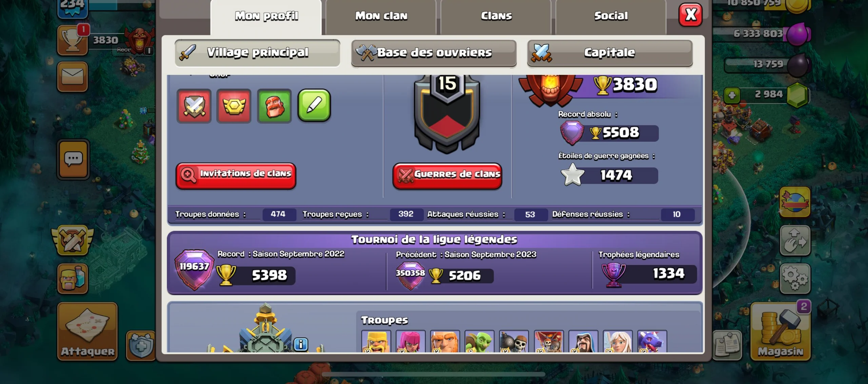The image size is (868, 384).
Task: Click the town hall info icon
Action: 301,344
